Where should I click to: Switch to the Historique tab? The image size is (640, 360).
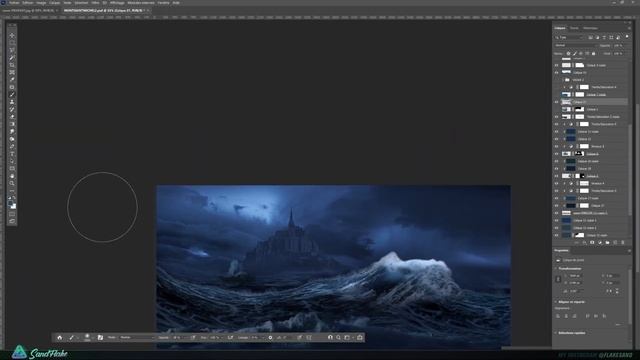tap(590, 28)
